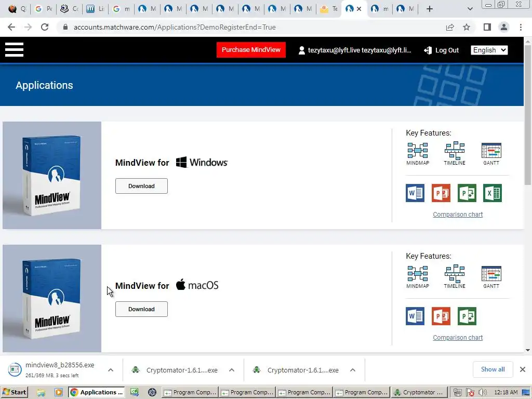Click the Word icon in Windows section

coord(415,193)
